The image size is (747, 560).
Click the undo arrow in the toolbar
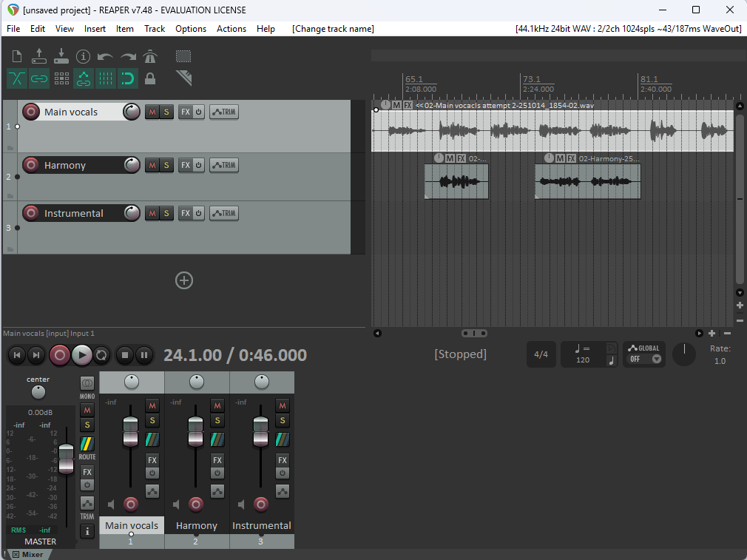tap(105, 57)
